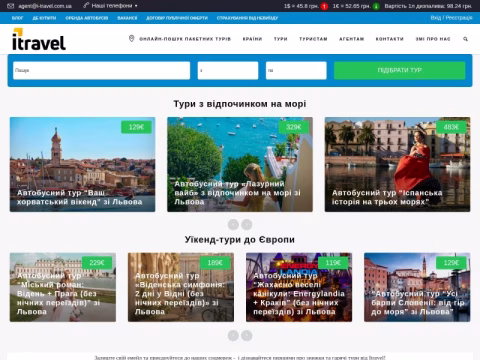Open Іспанська історія на трьох морях card
The height and width of the screenshot is (360, 480).
pyautogui.click(x=397, y=164)
